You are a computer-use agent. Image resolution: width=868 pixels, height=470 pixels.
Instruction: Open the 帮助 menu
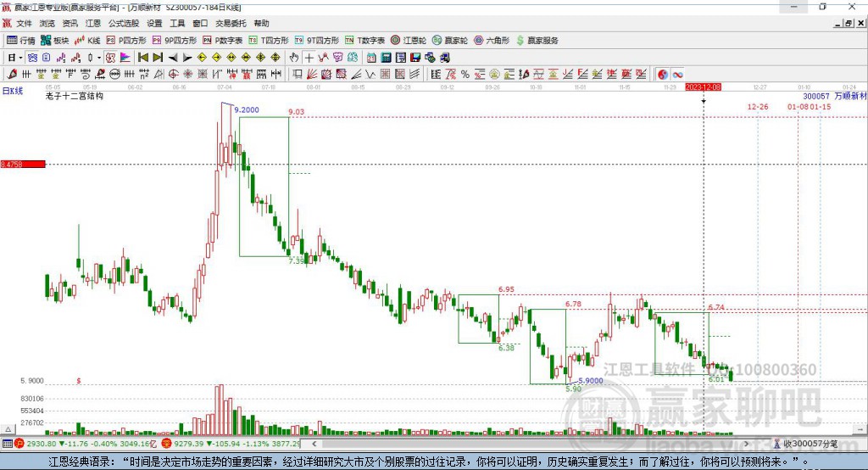coord(261,23)
